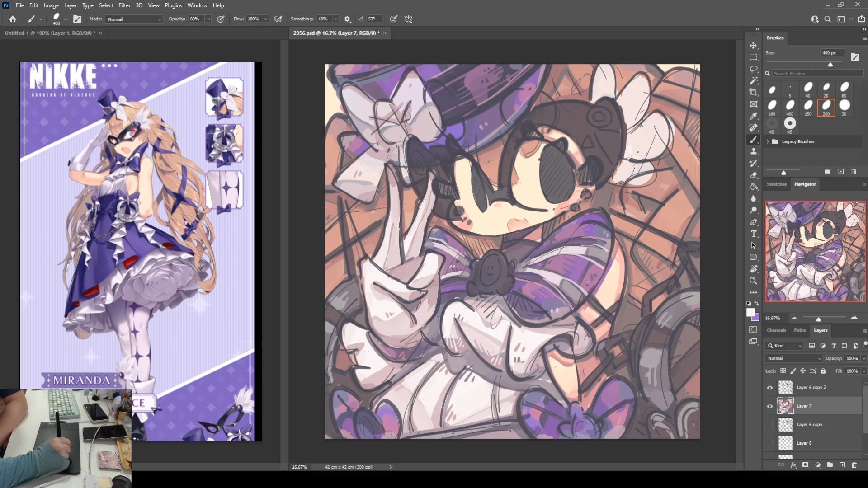
Task: Toggle layer filtering on/off switch
Action: 865,345
